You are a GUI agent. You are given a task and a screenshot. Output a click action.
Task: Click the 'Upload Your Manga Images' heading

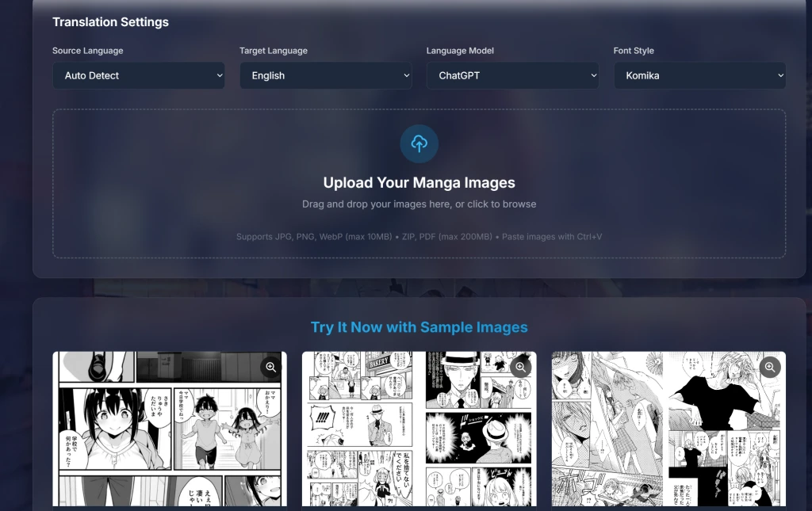[x=419, y=183]
